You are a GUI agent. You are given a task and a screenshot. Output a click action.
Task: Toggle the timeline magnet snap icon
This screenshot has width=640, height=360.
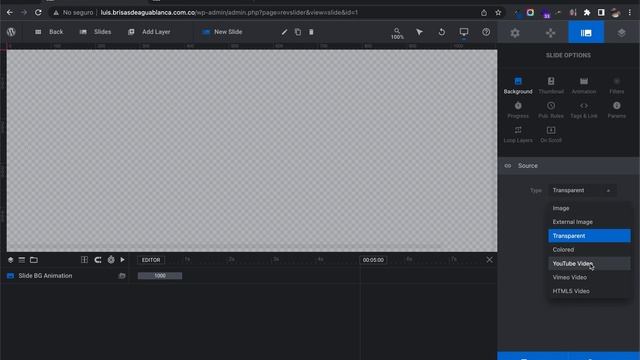(x=98, y=260)
